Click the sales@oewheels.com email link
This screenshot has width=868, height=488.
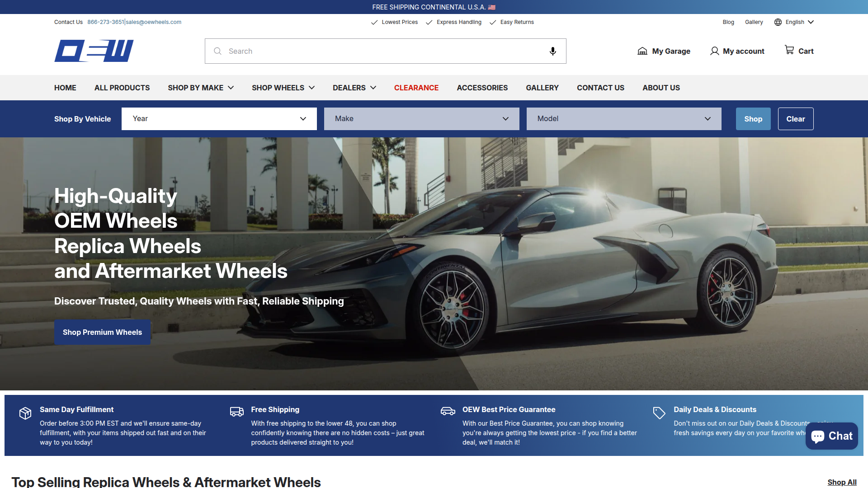pyautogui.click(x=154, y=22)
